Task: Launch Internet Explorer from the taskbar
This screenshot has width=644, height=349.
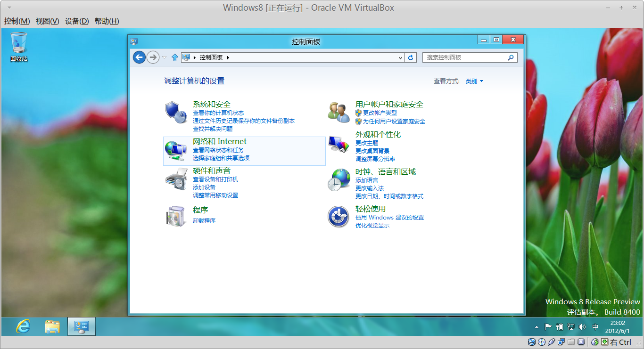Action: [x=23, y=326]
